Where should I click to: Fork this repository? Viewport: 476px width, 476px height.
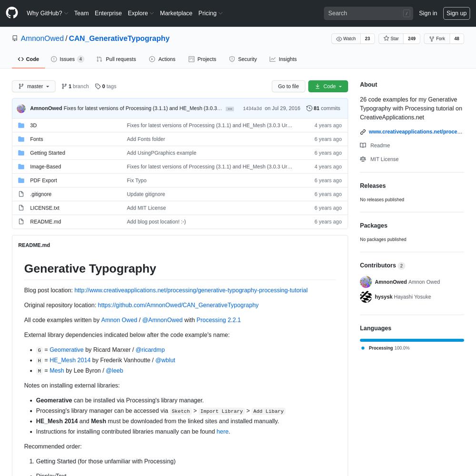click(x=437, y=39)
